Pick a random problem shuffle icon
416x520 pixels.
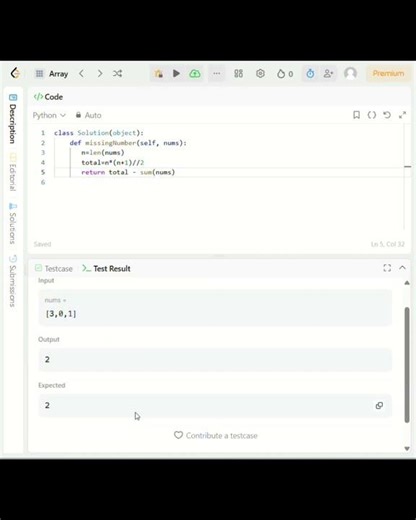point(117,73)
